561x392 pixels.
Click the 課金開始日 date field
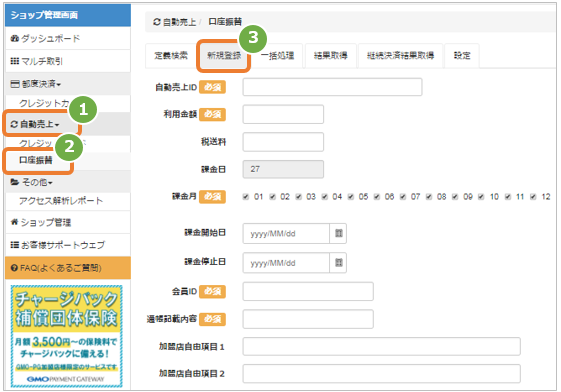pyautogui.click(x=286, y=234)
